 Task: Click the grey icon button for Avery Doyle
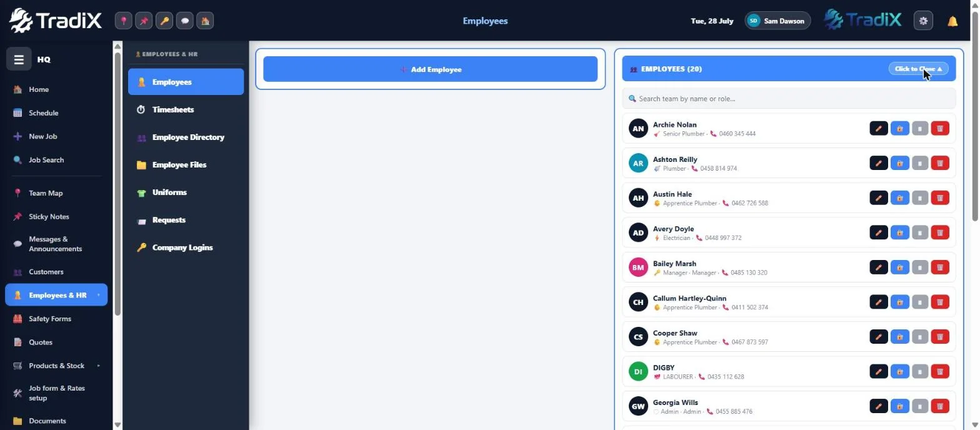tap(919, 232)
